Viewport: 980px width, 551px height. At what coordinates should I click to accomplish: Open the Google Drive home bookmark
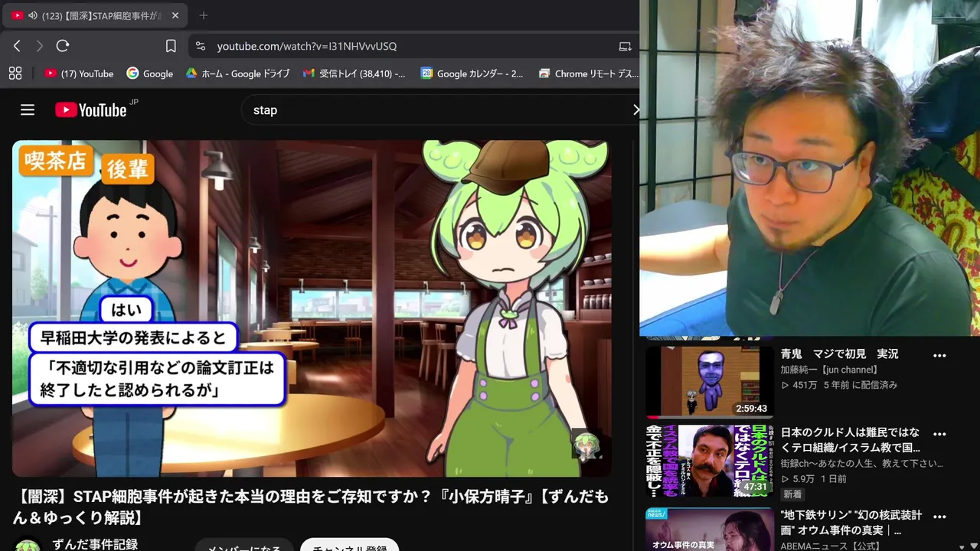click(238, 73)
